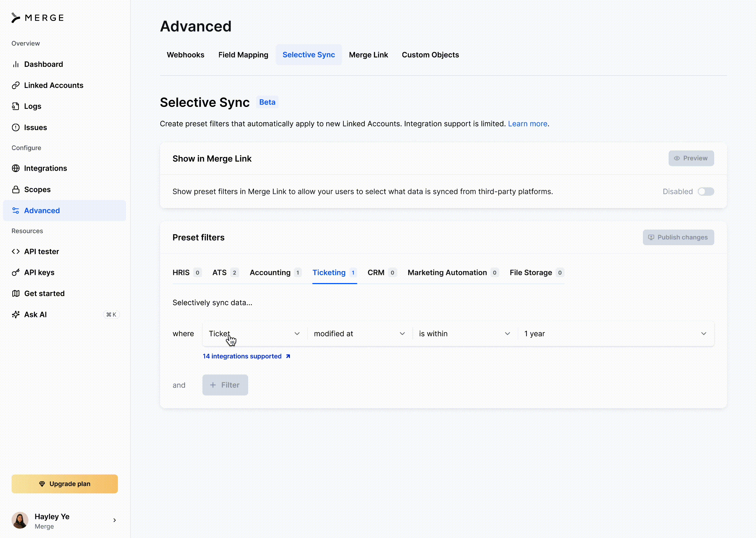Open API tester in sidebar

(x=64, y=252)
